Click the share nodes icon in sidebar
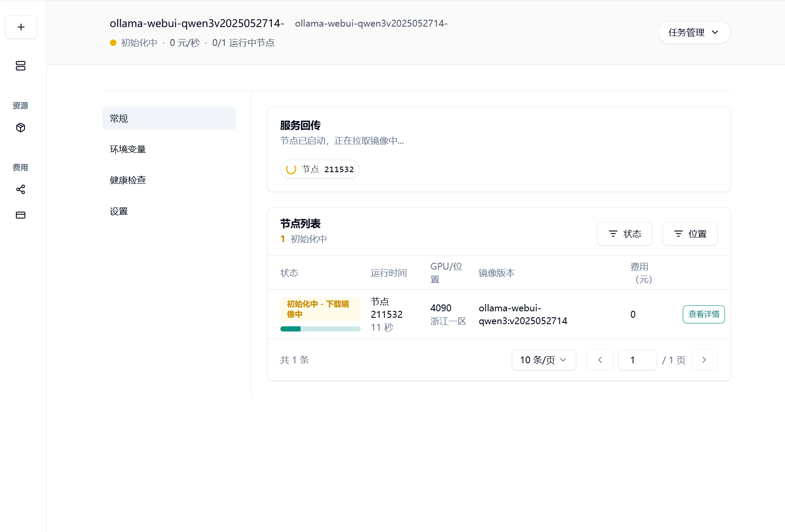The height and width of the screenshot is (532, 785). click(21, 189)
